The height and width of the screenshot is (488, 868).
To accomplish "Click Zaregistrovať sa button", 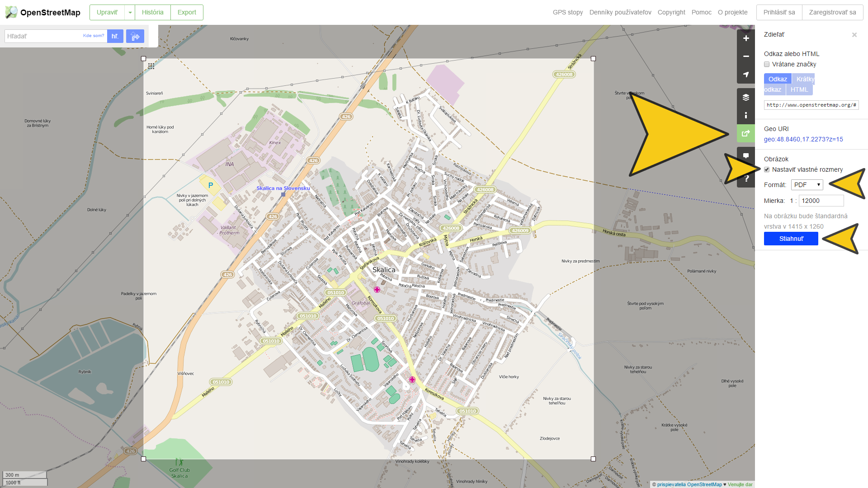I will tap(833, 13).
